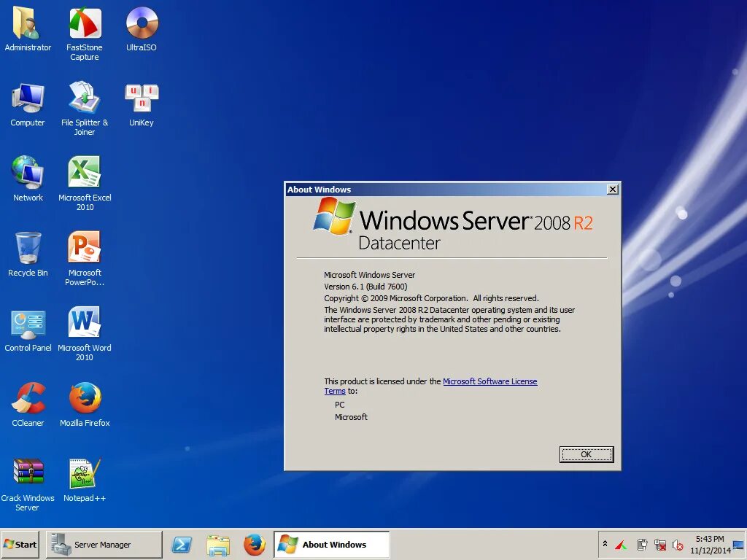Click About Windows taskbar button
Viewport: 747px width, 560px height.
[x=332, y=544]
